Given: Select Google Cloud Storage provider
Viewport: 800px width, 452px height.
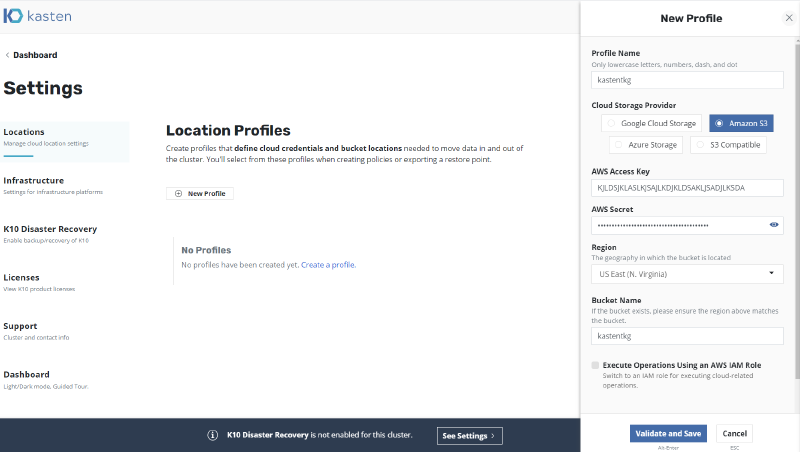Looking at the screenshot, I should click(x=651, y=123).
